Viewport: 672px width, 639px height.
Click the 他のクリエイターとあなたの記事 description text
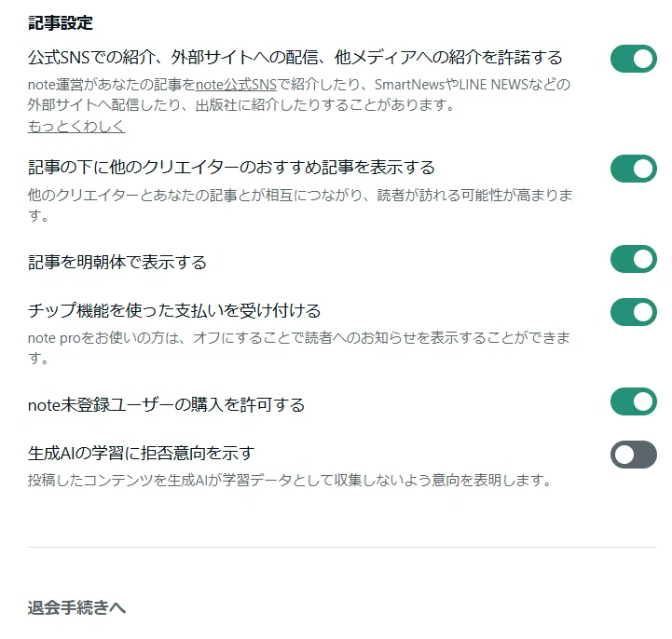point(300,205)
